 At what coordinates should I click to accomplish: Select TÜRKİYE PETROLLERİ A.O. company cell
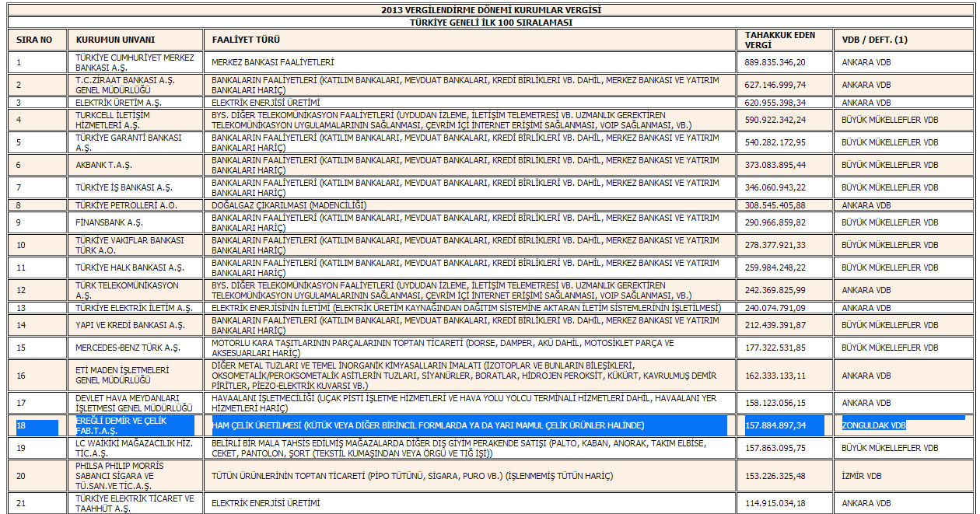point(135,205)
